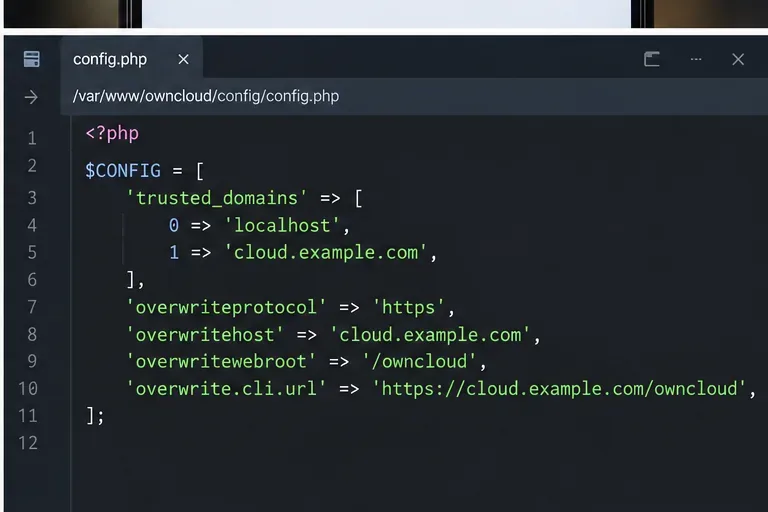Click the $CONFIG variable
The width and height of the screenshot is (768, 512).
pos(123,171)
